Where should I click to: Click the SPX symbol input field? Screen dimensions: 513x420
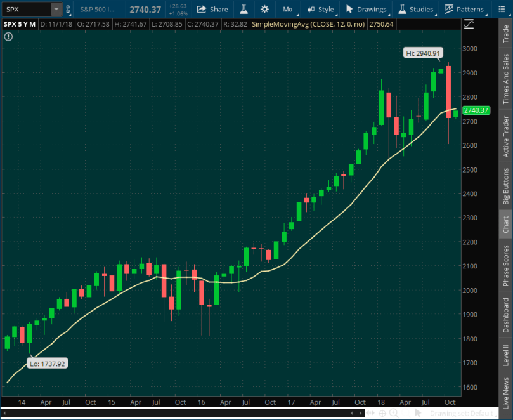pyautogui.click(x=25, y=10)
